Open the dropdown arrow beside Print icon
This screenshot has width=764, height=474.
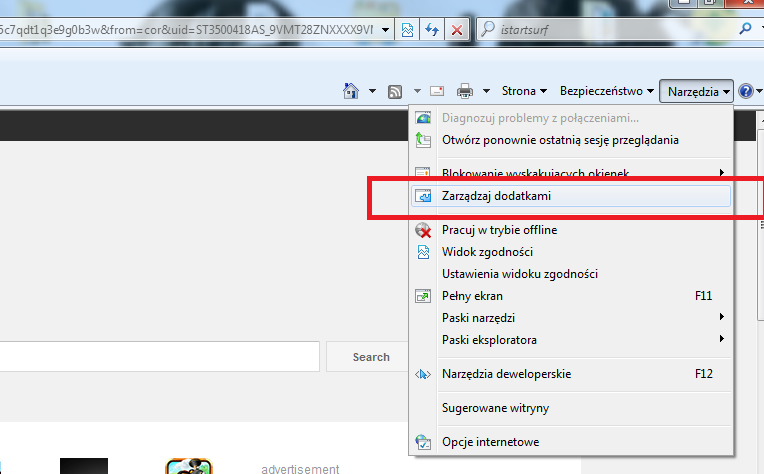(x=487, y=91)
